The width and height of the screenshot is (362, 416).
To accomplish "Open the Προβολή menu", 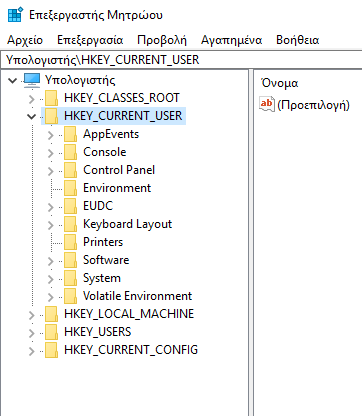I will coord(162,40).
